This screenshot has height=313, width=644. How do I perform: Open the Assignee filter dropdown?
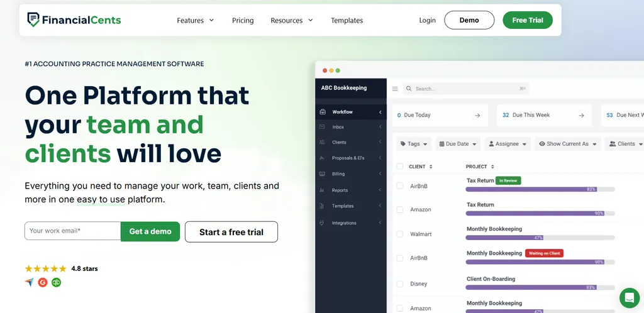[508, 144]
